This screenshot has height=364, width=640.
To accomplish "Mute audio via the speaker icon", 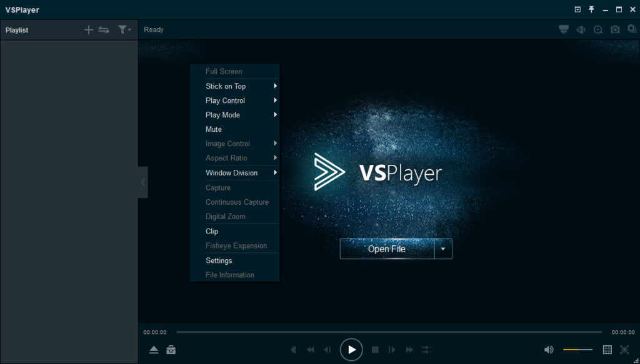I will pos(549,350).
